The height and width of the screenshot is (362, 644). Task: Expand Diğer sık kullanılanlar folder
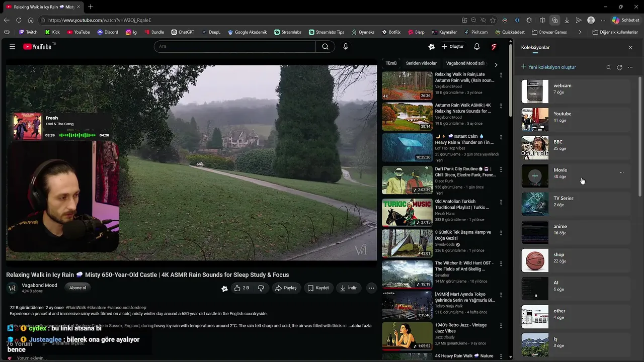(615, 32)
